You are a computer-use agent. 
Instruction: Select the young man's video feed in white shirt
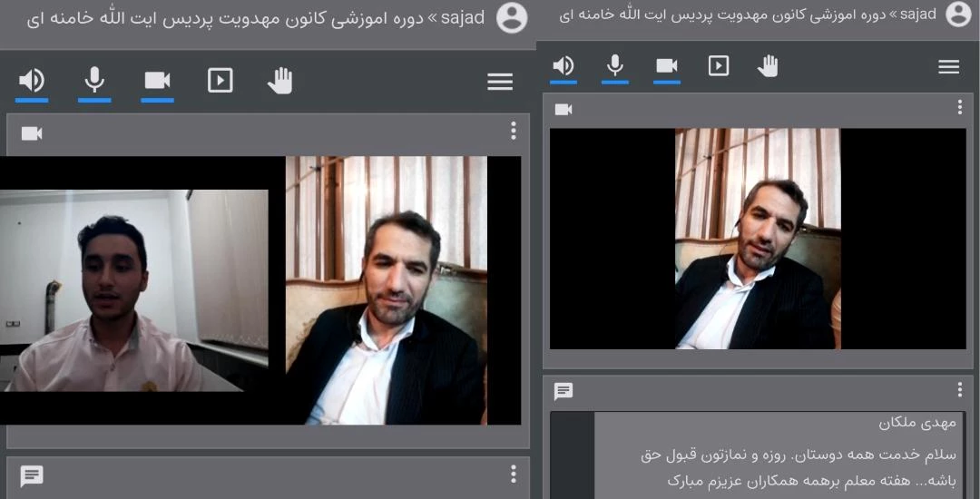coord(133,290)
